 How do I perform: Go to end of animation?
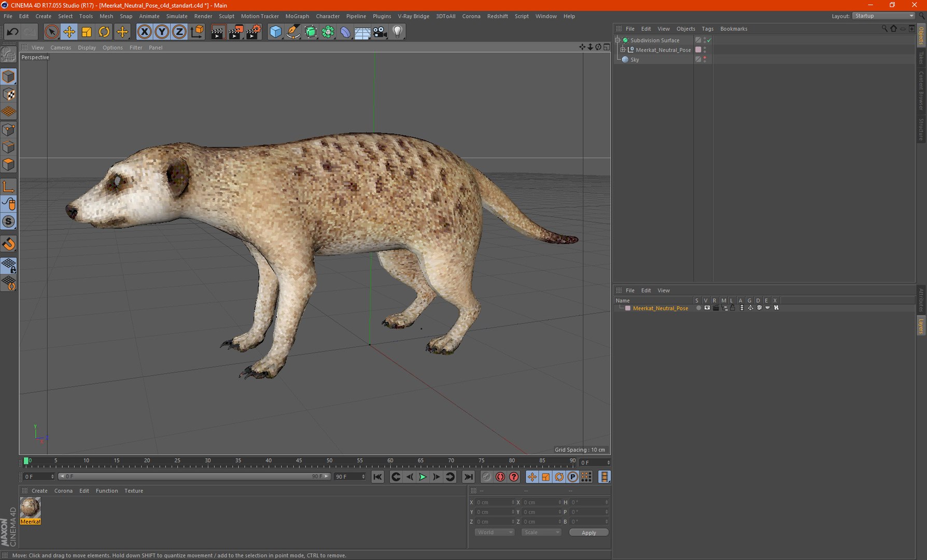(x=468, y=477)
